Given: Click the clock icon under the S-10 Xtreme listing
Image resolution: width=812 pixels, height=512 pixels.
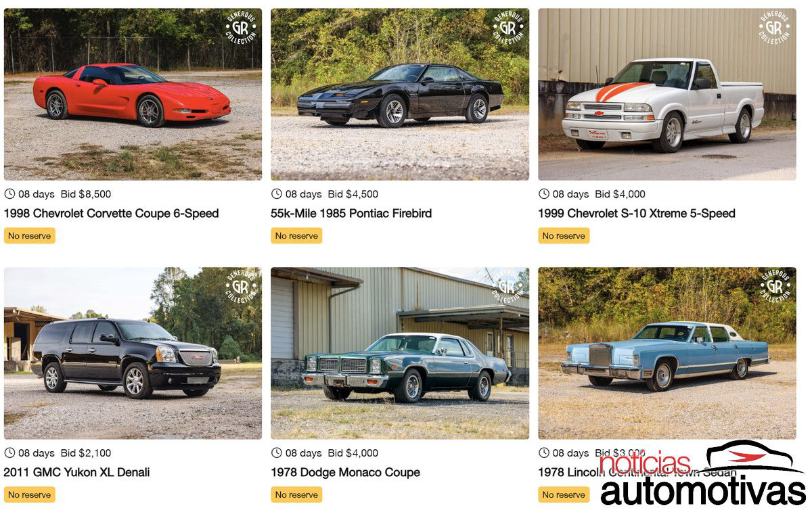Looking at the screenshot, I should point(543,194).
